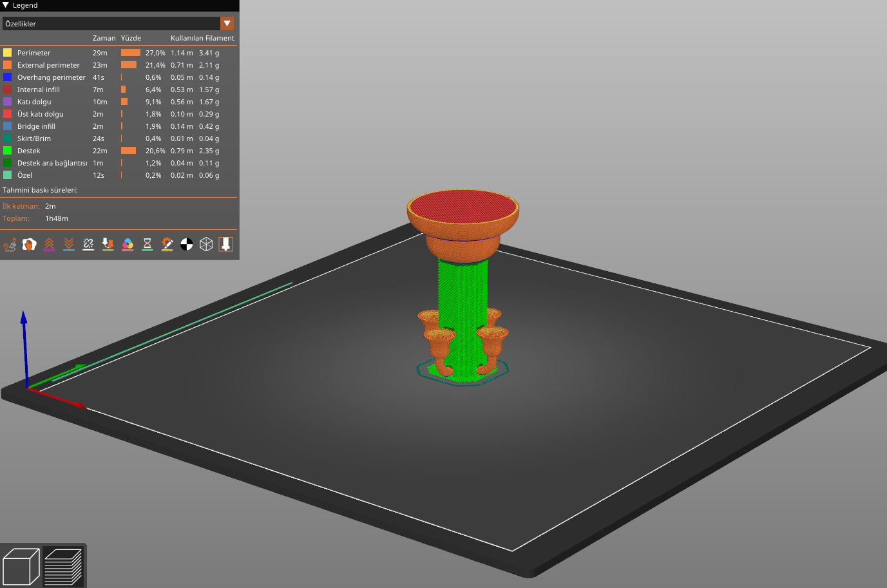The height and width of the screenshot is (588, 887).
Task: Open the Özellikler view type dropdown
Action: pyautogui.click(x=119, y=24)
